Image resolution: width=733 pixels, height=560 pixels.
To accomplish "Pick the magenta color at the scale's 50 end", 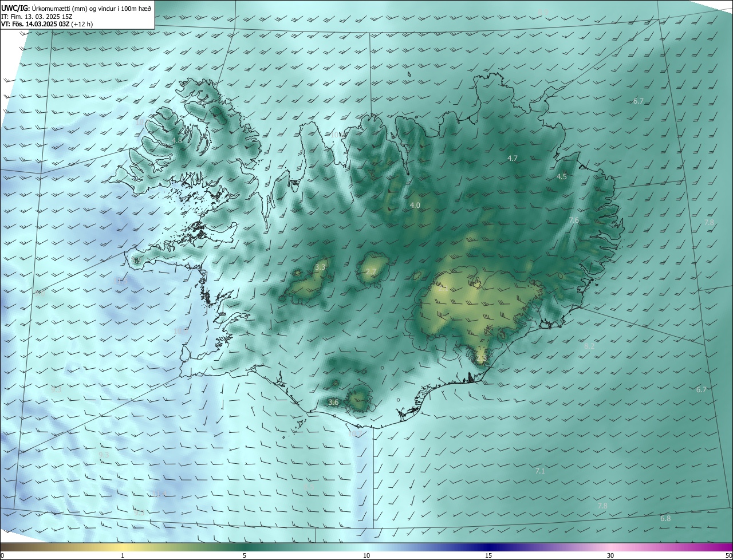I will click(727, 547).
